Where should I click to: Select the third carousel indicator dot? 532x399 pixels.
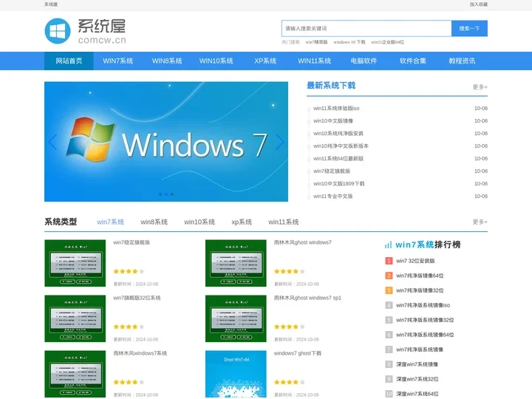pos(172,194)
